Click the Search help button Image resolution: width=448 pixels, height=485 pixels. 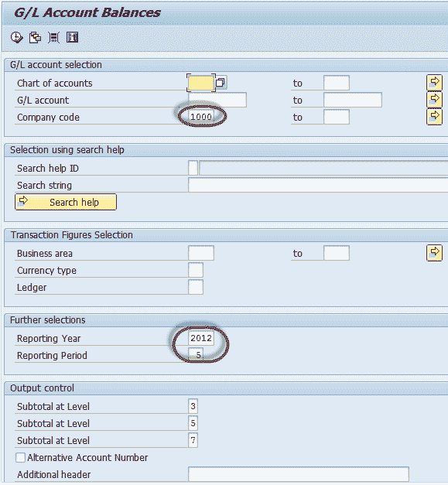[66, 202]
